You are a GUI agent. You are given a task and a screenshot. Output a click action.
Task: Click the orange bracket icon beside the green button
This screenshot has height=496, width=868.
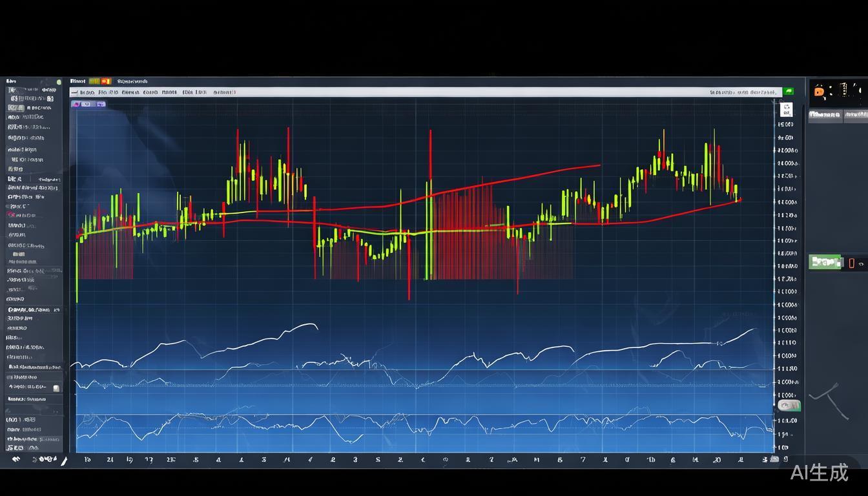[851, 262]
